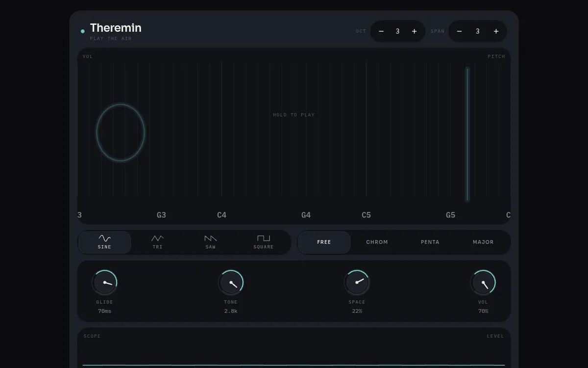Increase the span with plus
The width and height of the screenshot is (588, 368).
[x=496, y=31]
